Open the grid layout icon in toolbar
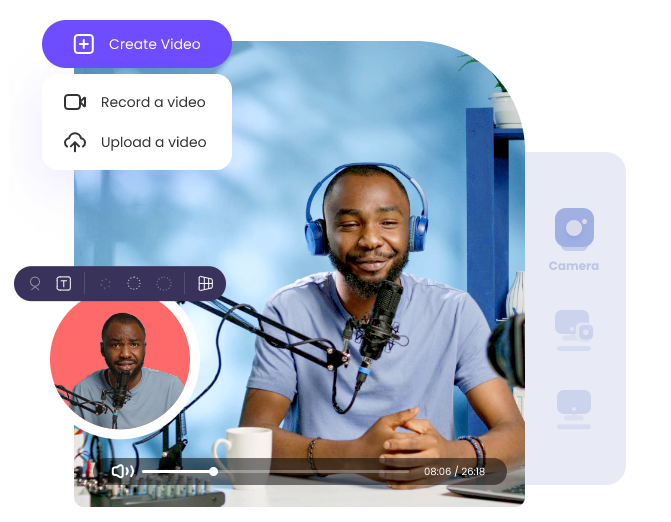This screenshot has width=671, height=522. tap(205, 284)
